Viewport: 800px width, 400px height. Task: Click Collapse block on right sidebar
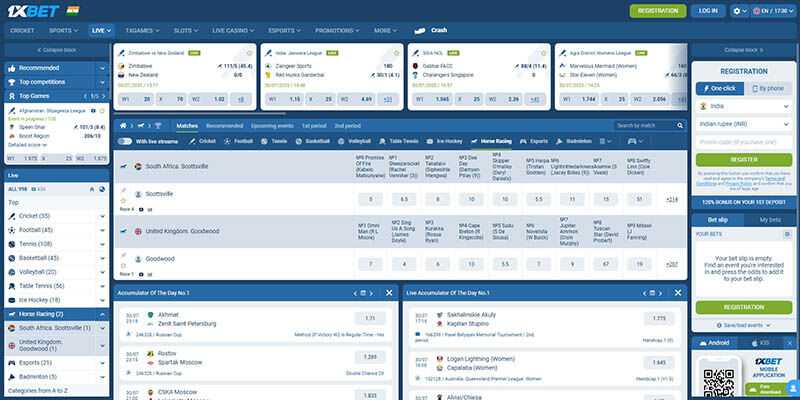click(744, 50)
